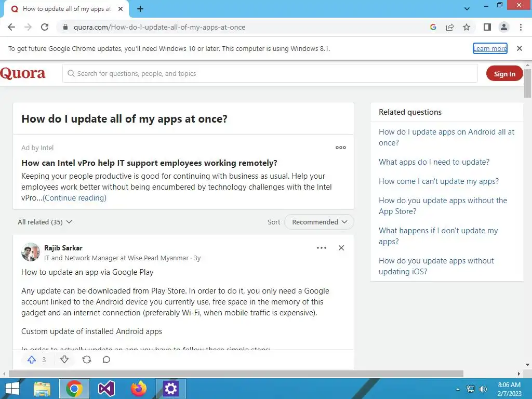Viewport: 532px width, 399px height.
Task: Open Rajib Sarkar profile name link
Action: 63,248
